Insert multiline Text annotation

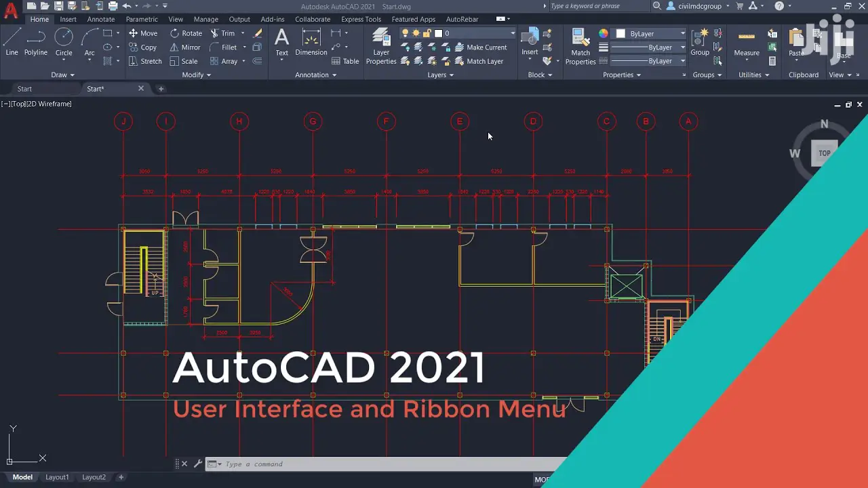(281, 42)
